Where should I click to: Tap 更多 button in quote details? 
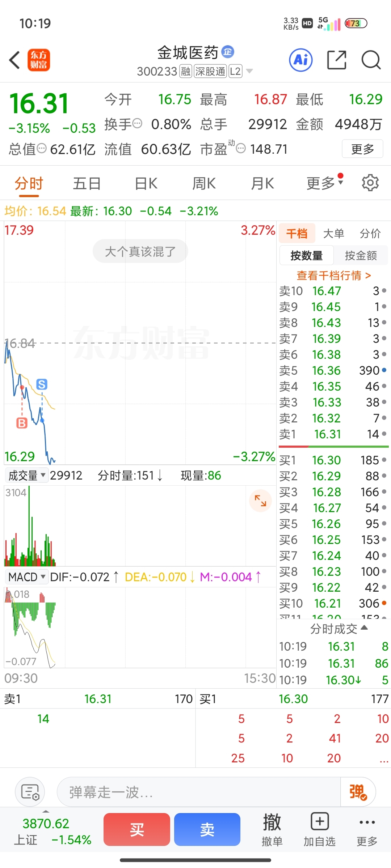point(362,149)
